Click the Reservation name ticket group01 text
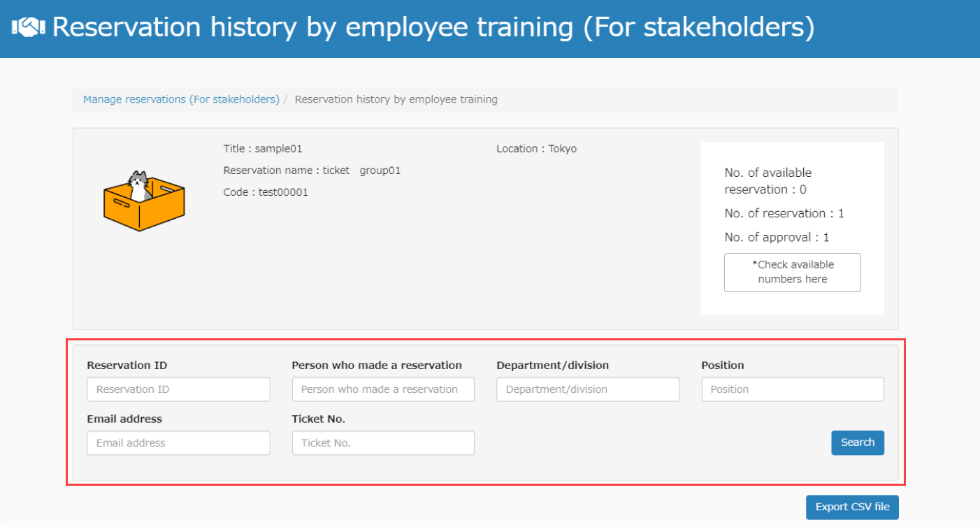Screen dimensions: 980x527 click(x=312, y=171)
